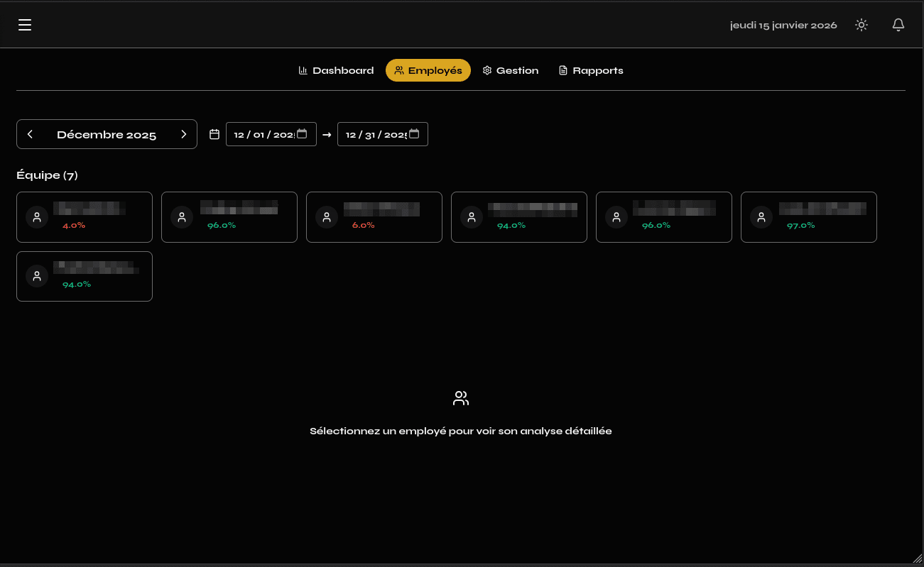
Task: Select the employee card showing 6.0%
Action: [374, 217]
